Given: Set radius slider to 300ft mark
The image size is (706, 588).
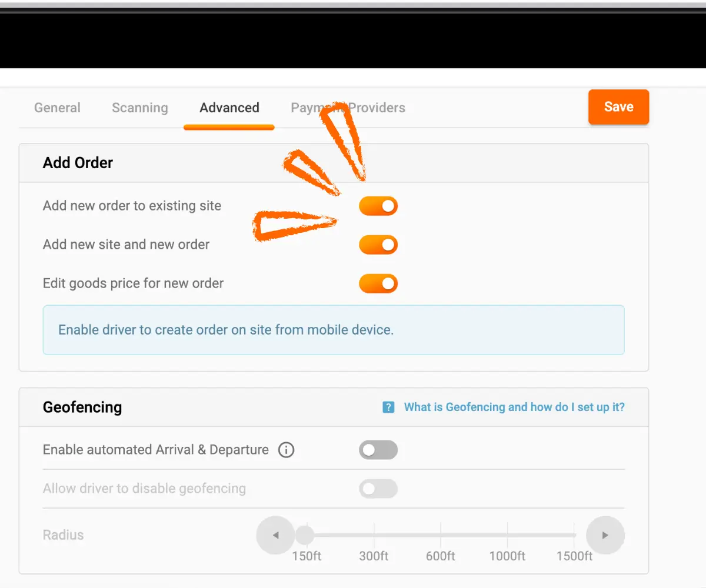Looking at the screenshot, I should [x=374, y=535].
